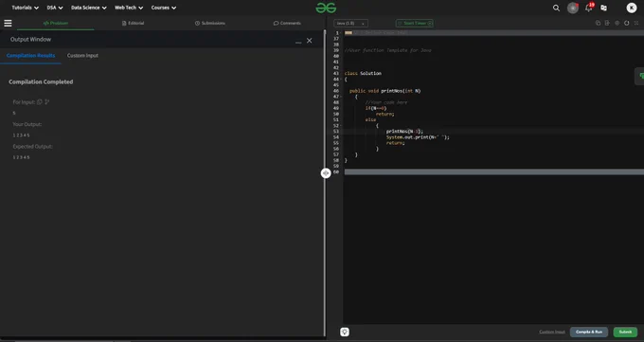This screenshot has height=342, width=644.
Task: Switch to the Editorial tab
Action: [x=134, y=23]
